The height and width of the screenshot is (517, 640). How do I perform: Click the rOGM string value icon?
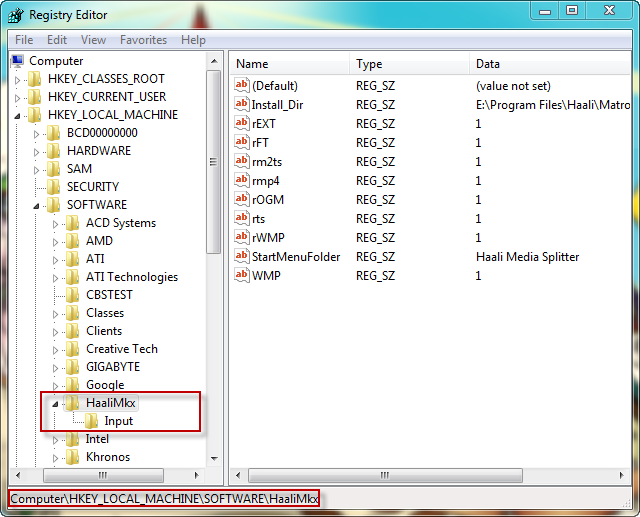coord(242,200)
